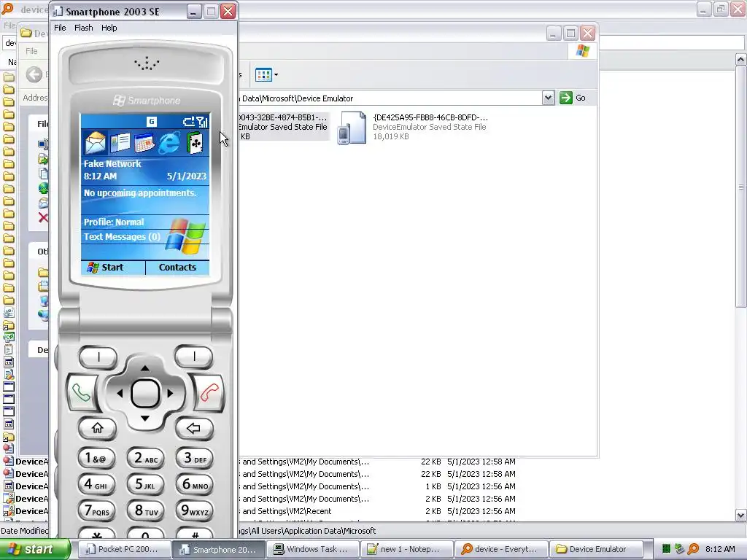Click keypad key 6 MNO

[194, 484]
